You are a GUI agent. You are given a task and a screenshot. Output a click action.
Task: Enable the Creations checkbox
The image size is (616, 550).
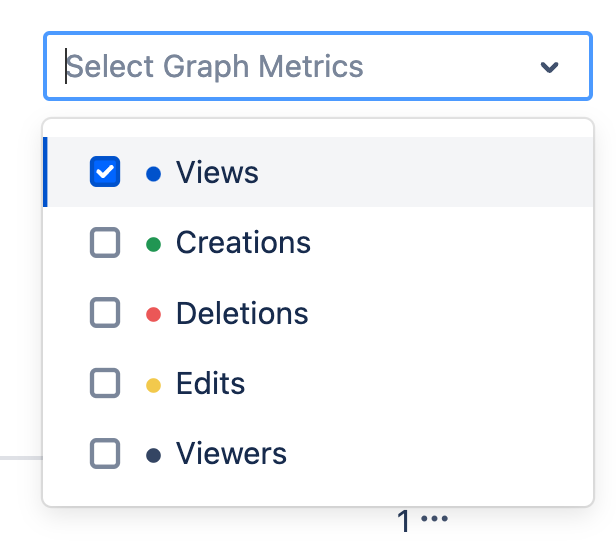point(105,242)
